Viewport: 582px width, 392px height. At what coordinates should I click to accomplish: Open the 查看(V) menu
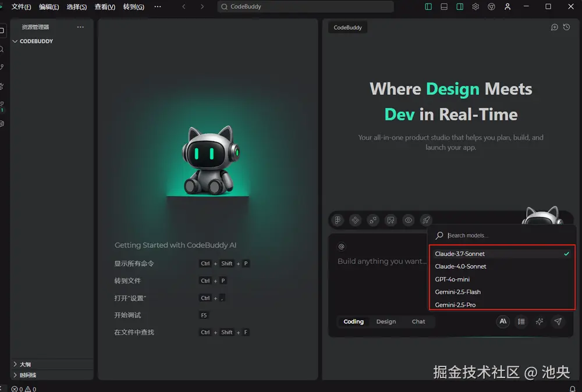(x=105, y=6)
